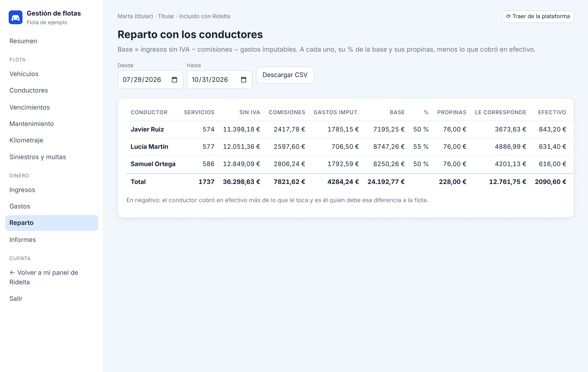The width and height of the screenshot is (588, 372).
Task: Open the Conductores page
Action: point(29,91)
